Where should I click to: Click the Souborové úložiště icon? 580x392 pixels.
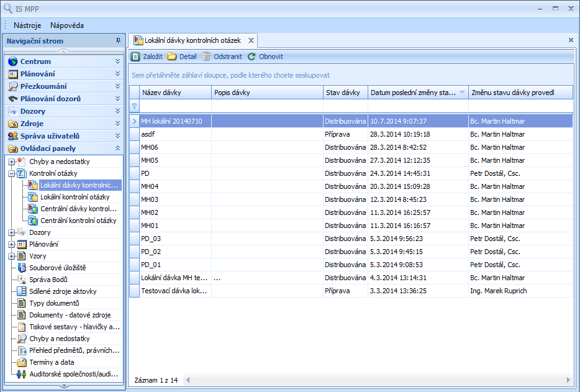click(x=22, y=268)
